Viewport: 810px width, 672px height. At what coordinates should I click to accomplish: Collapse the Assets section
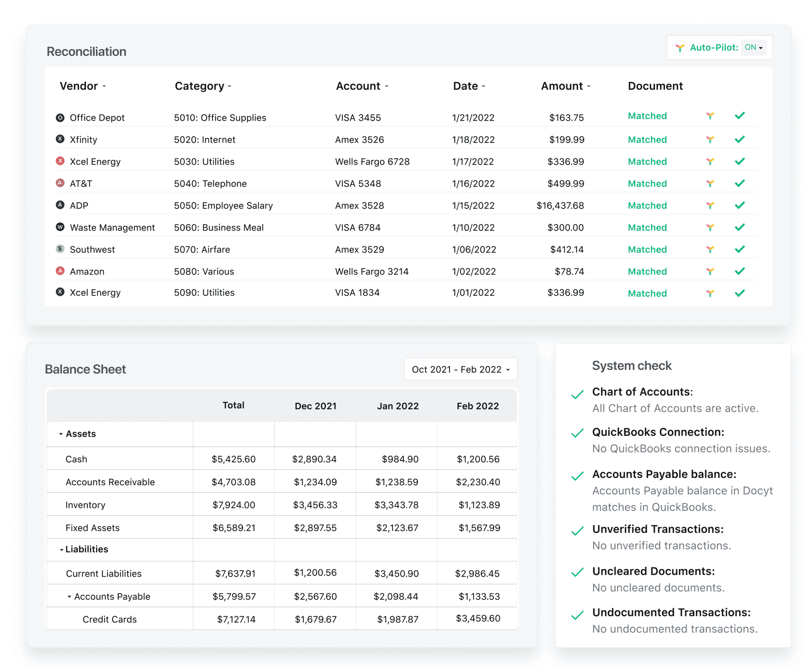[x=61, y=434]
